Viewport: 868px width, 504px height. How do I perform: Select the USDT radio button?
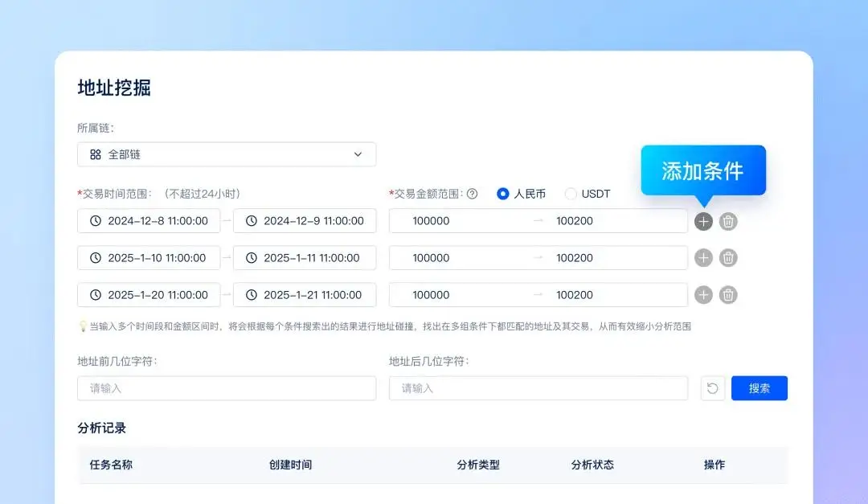click(x=571, y=193)
